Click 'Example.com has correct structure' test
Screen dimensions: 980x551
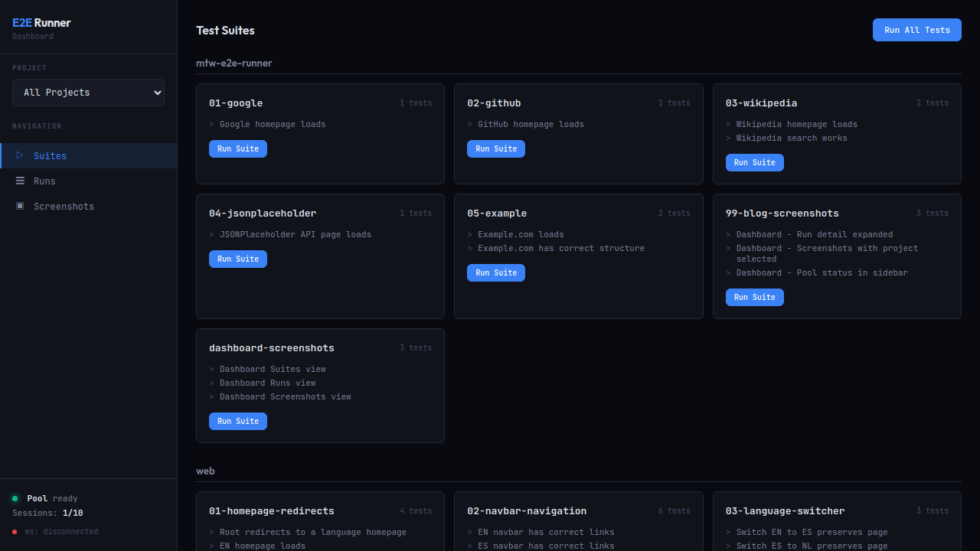click(x=561, y=248)
